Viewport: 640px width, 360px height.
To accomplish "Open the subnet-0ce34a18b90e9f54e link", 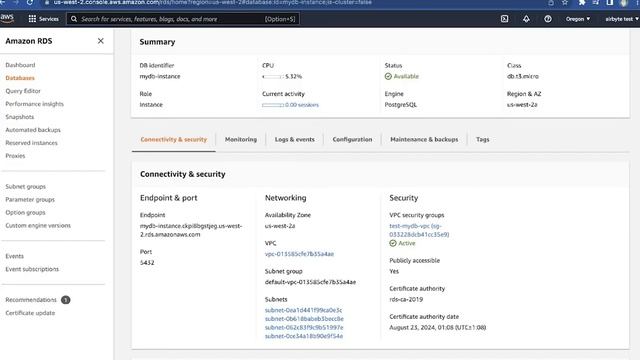I will click(304, 336).
